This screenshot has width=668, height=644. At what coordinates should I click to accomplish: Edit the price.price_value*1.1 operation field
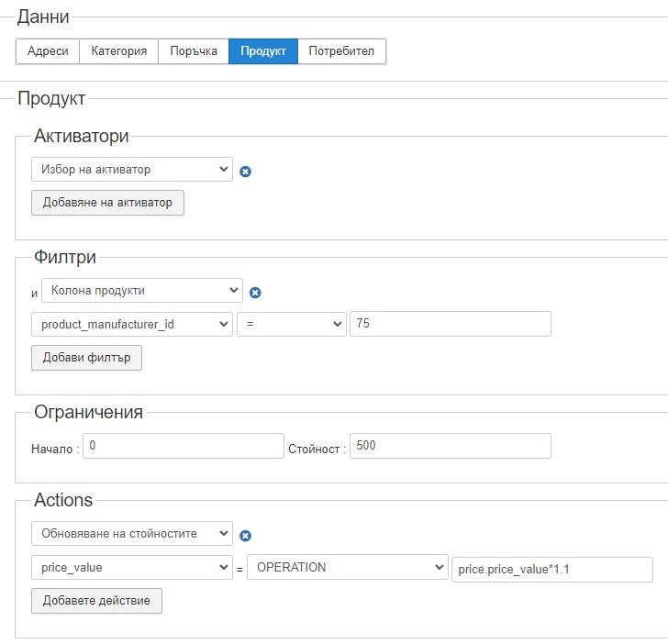click(x=551, y=570)
